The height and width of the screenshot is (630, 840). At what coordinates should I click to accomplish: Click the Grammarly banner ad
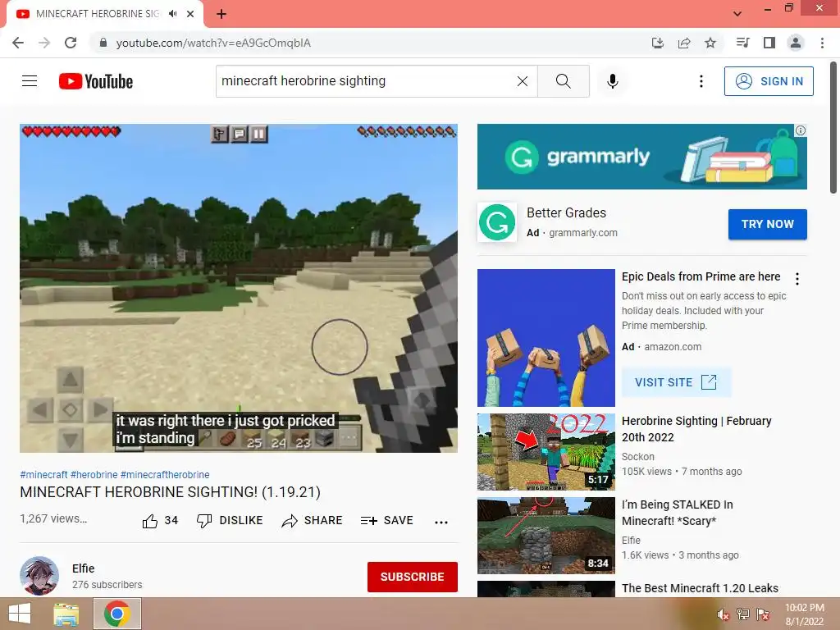(641, 157)
